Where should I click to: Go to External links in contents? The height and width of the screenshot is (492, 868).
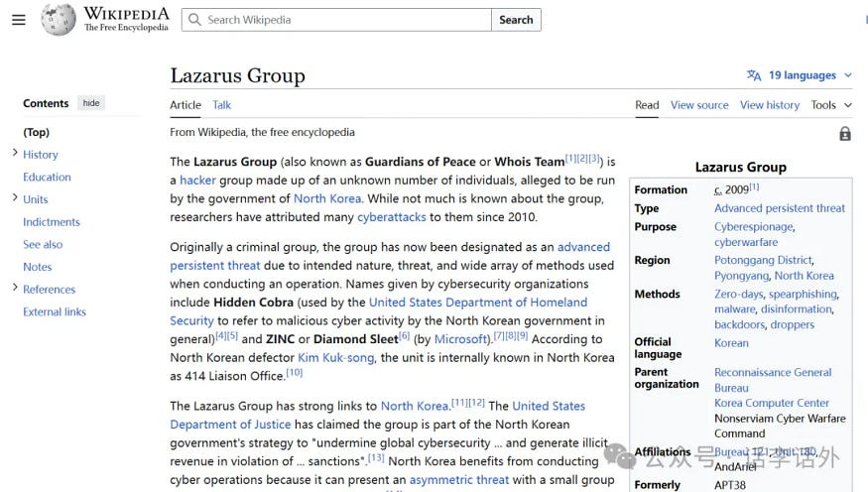point(55,311)
